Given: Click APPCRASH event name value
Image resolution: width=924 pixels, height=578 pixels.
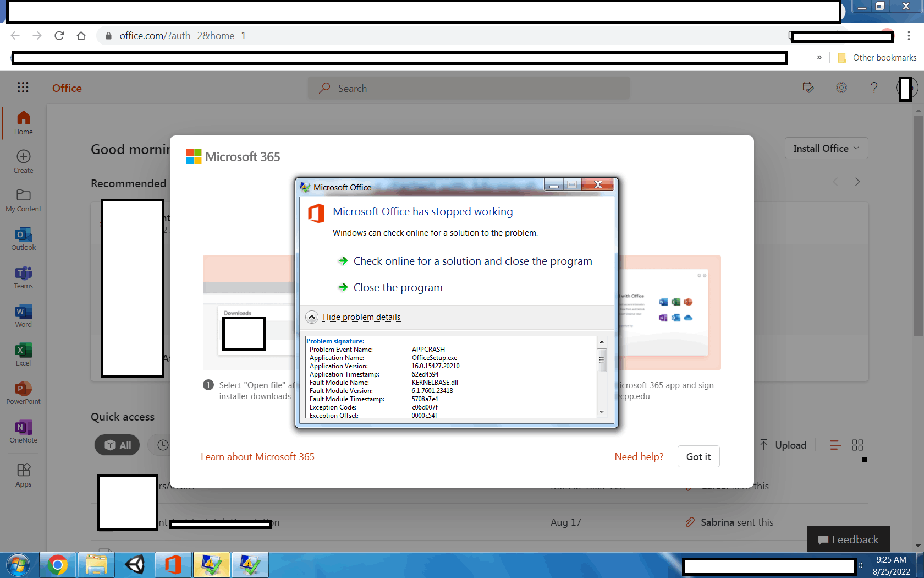Looking at the screenshot, I should [x=428, y=350].
